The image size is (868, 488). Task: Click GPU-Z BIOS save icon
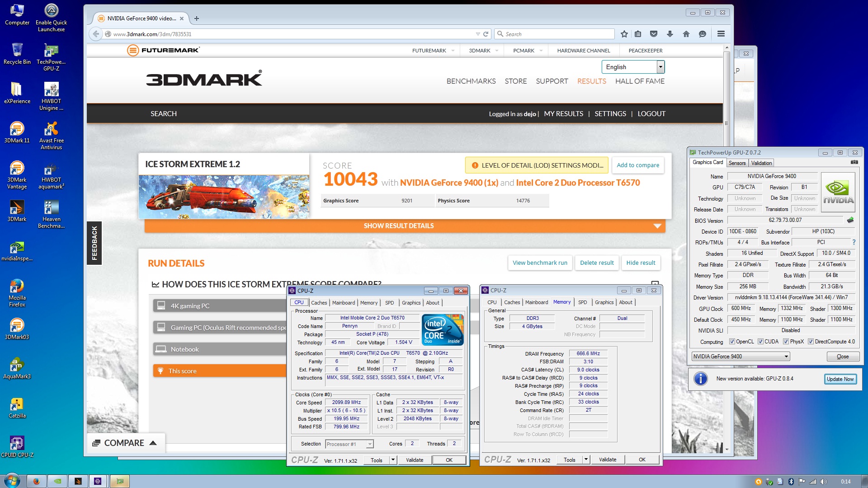point(850,220)
